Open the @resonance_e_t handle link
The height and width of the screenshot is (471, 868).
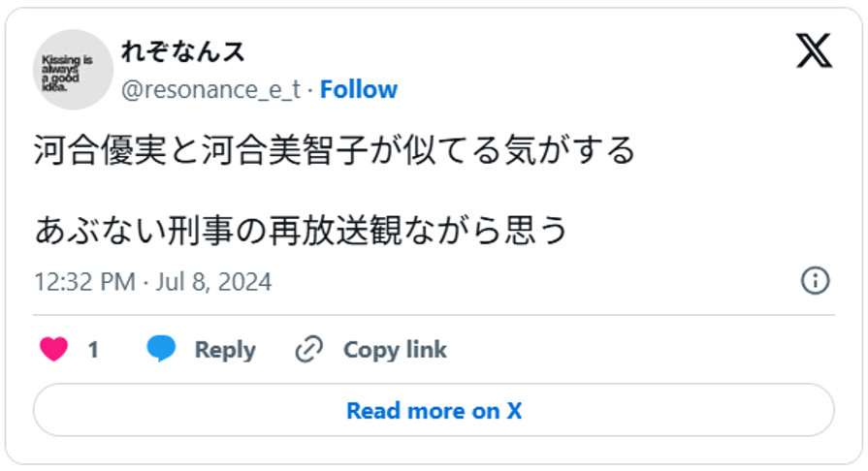point(210,89)
